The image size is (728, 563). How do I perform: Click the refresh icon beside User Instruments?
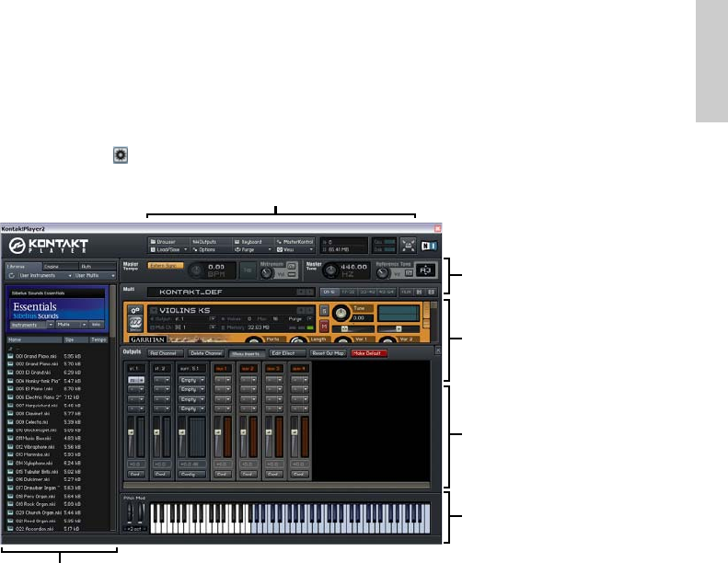[x=12, y=275]
